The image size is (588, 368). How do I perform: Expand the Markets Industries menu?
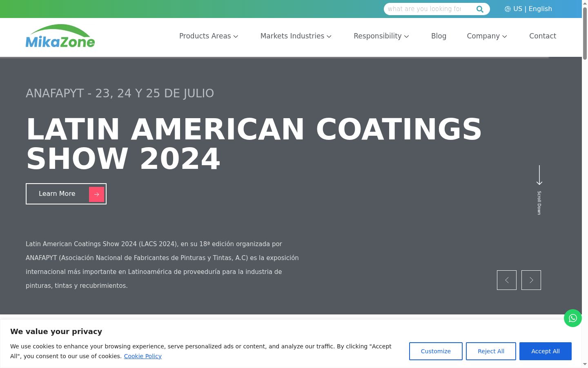[x=296, y=36]
